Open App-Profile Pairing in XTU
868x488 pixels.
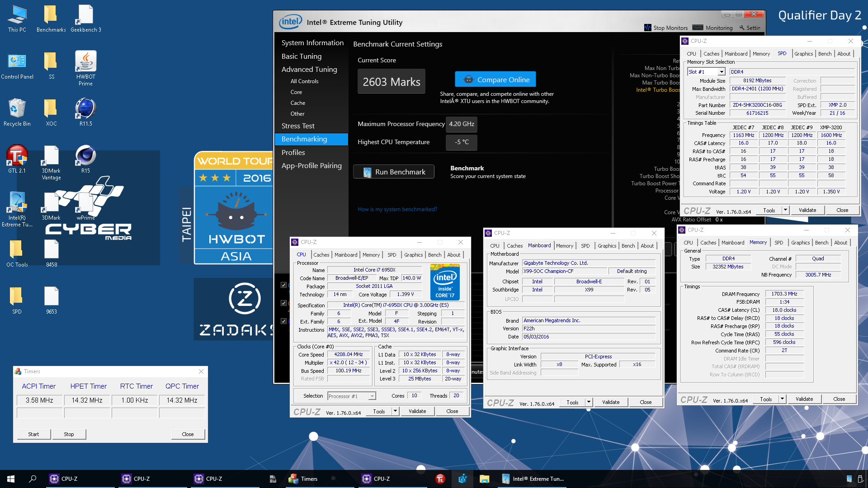click(311, 165)
